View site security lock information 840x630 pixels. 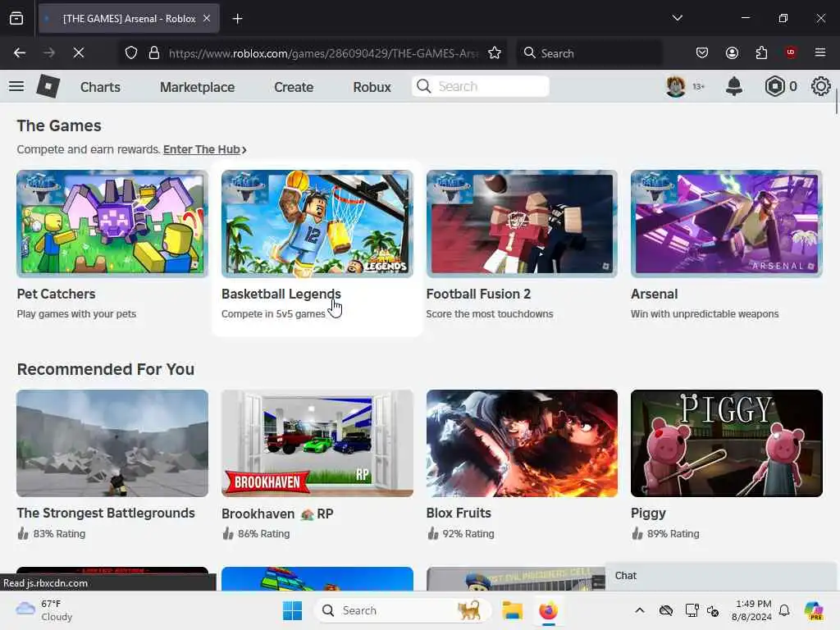pyautogui.click(x=154, y=52)
